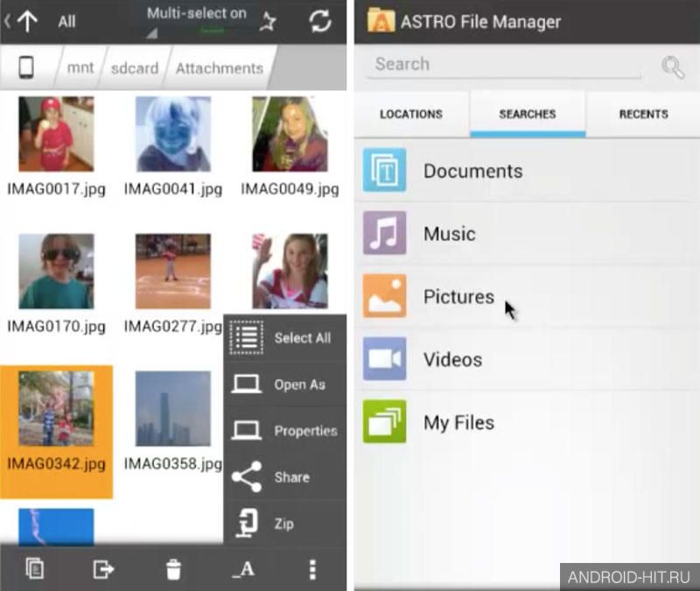The width and height of the screenshot is (700, 591).
Task: Tap the Documents label
Action: pos(472,171)
